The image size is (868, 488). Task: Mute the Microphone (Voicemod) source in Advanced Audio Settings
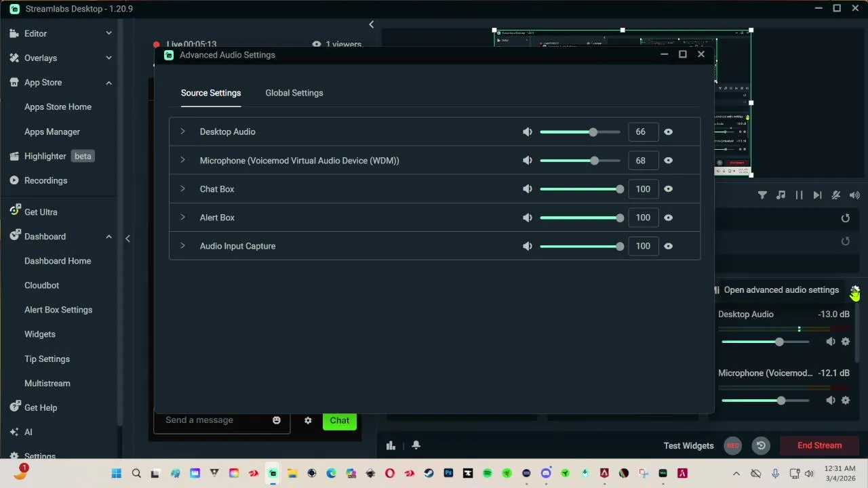528,161
